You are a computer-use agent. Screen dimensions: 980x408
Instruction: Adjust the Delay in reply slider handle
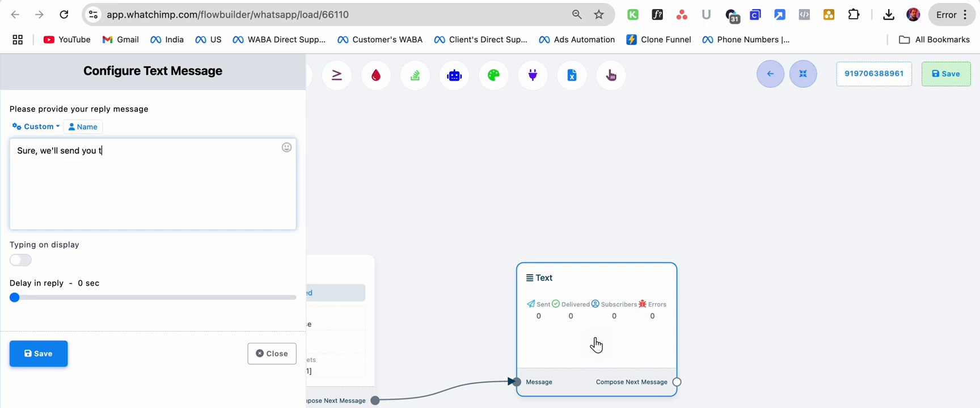tap(15, 297)
